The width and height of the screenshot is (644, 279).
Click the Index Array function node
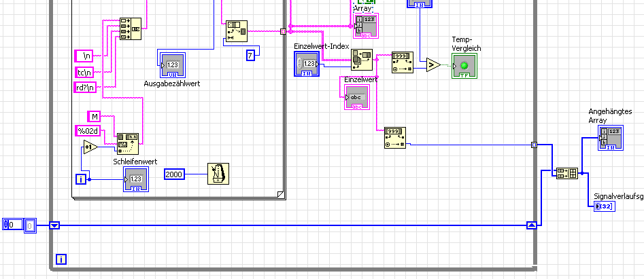click(x=361, y=60)
